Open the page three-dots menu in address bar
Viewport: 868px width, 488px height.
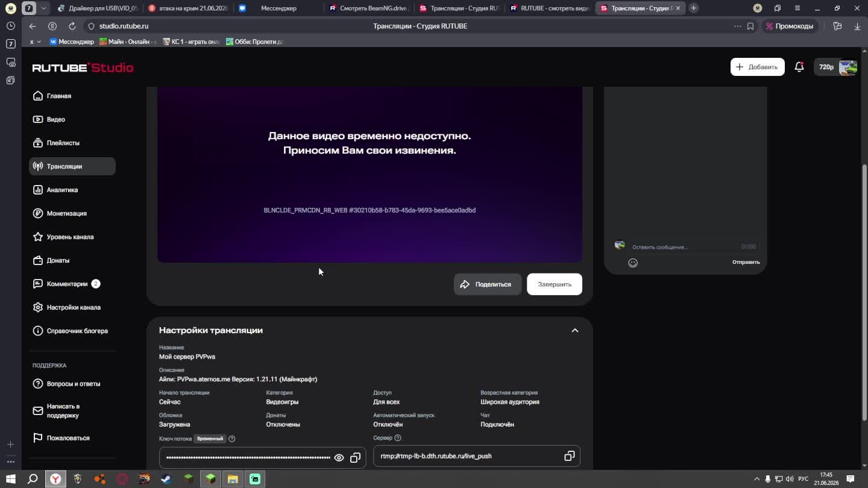pyautogui.click(x=737, y=26)
